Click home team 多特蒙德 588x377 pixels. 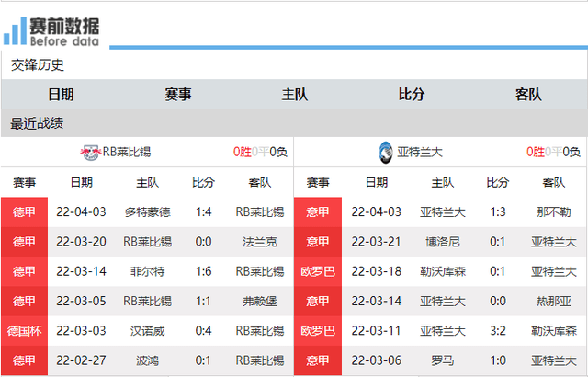[148, 212]
